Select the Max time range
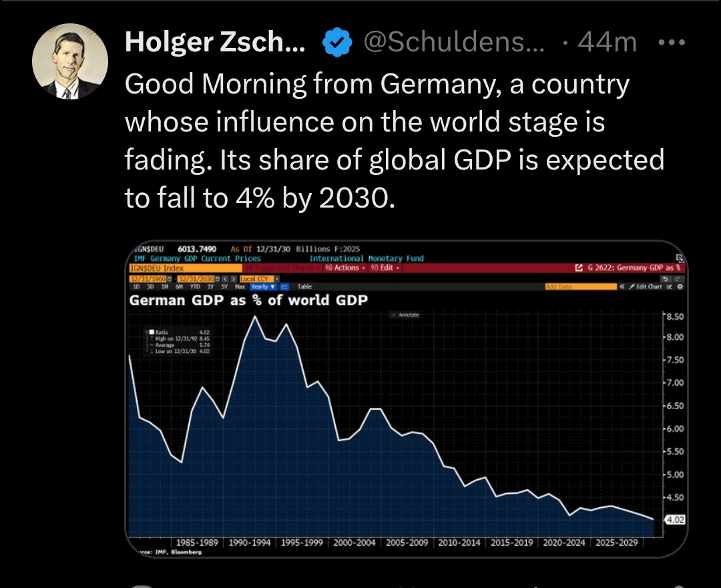This screenshot has width=721, height=588. [x=240, y=286]
